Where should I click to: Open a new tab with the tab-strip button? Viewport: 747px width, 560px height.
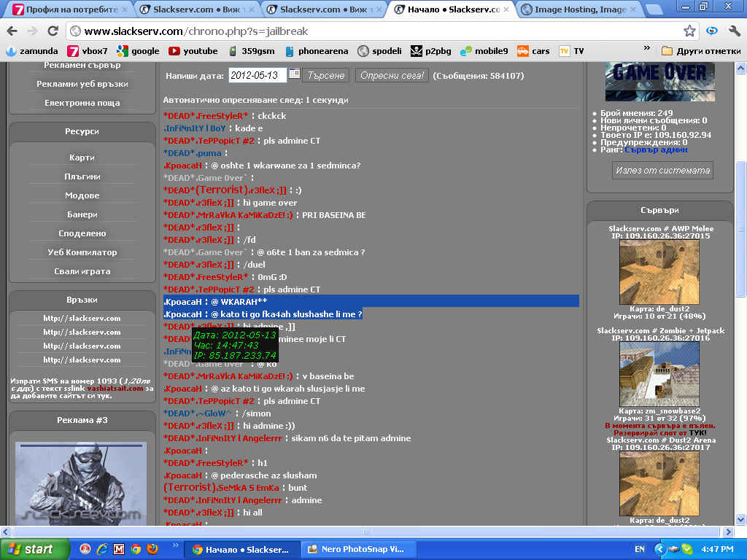click(654, 9)
